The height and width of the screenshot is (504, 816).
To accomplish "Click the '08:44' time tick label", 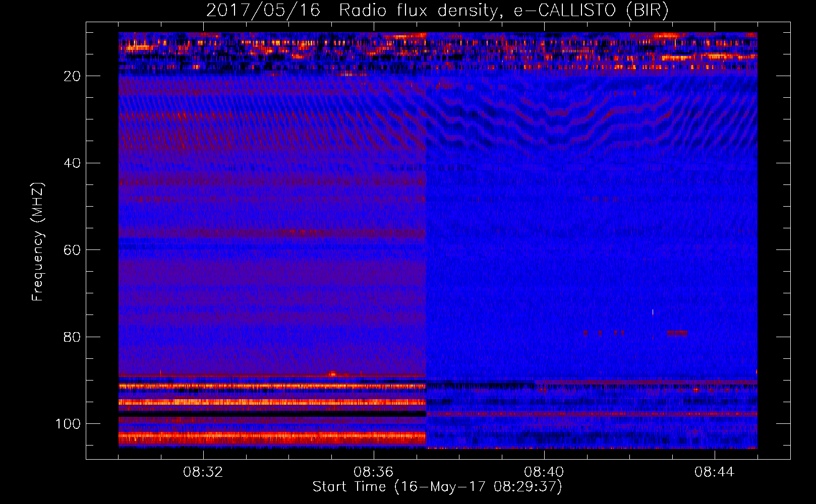I will click(x=714, y=472).
